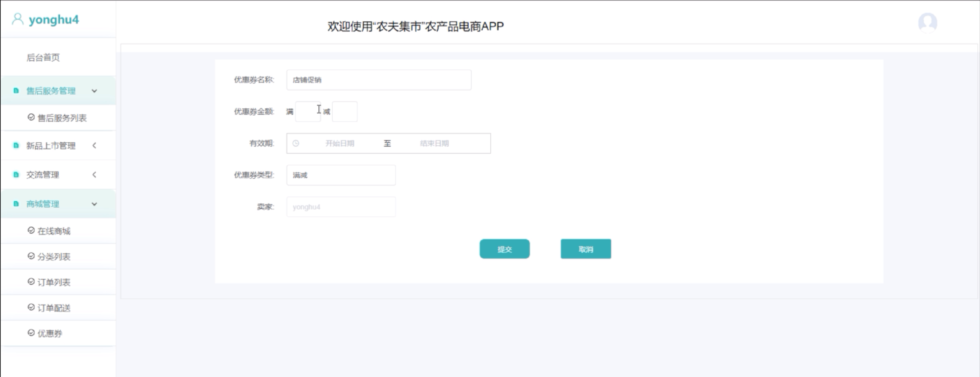980x377 pixels.
Task: Click the document icon next to 新品上市管理
Action: [x=16, y=145]
